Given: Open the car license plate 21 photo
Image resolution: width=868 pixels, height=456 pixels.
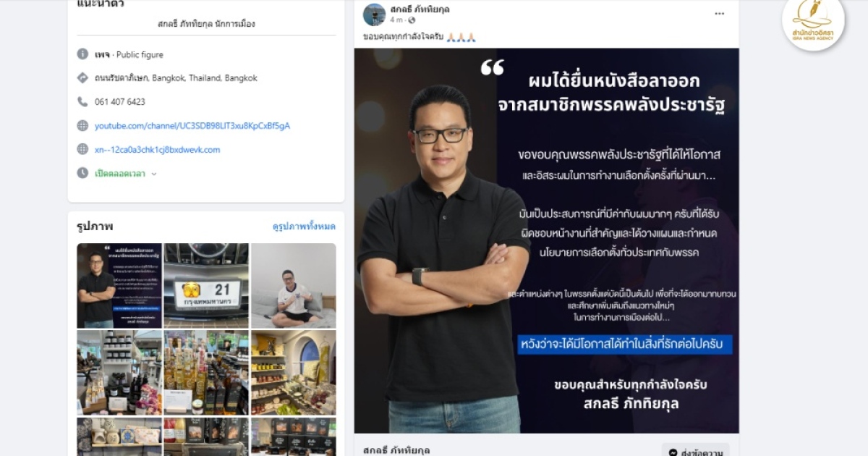Looking at the screenshot, I should pos(206,286).
